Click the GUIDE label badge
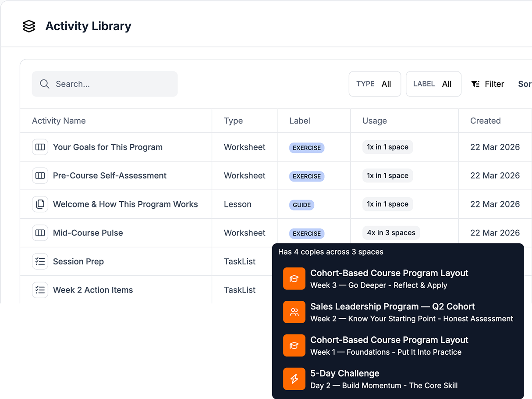The height and width of the screenshot is (399, 532). point(301,205)
